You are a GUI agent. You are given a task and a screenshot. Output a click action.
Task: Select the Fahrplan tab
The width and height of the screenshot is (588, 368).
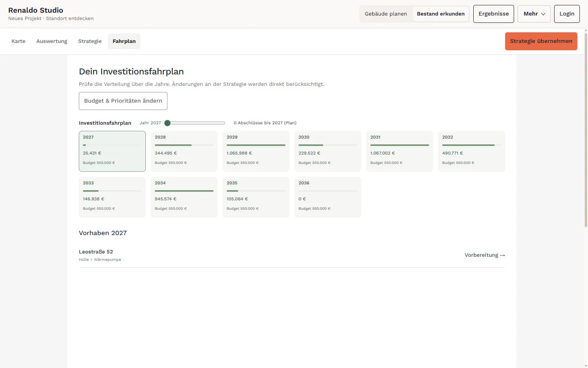124,41
